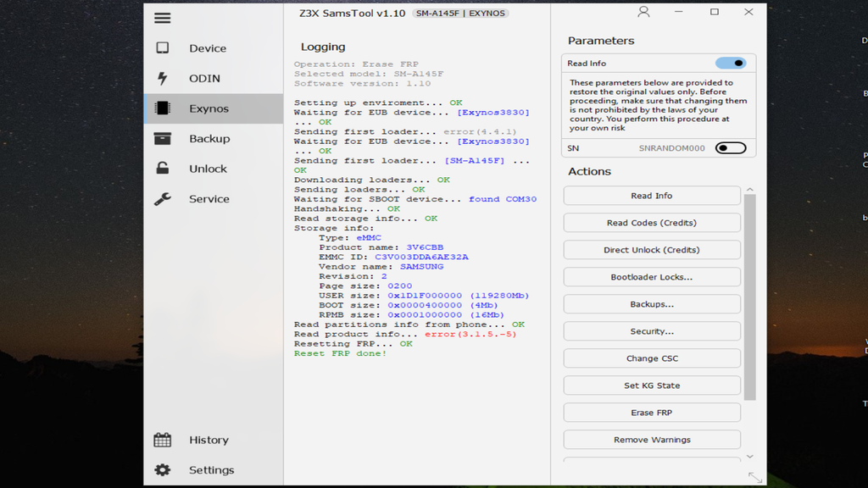
Task: Click the 'Resetting FRP... OK' log line
Action: (353, 344)
